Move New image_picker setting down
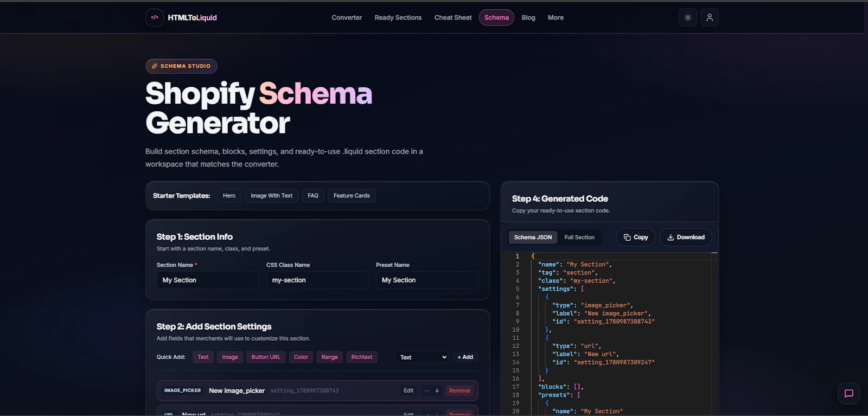Image resolution: width=868 pixels, height=416 pixels. (x=437, y=391)
